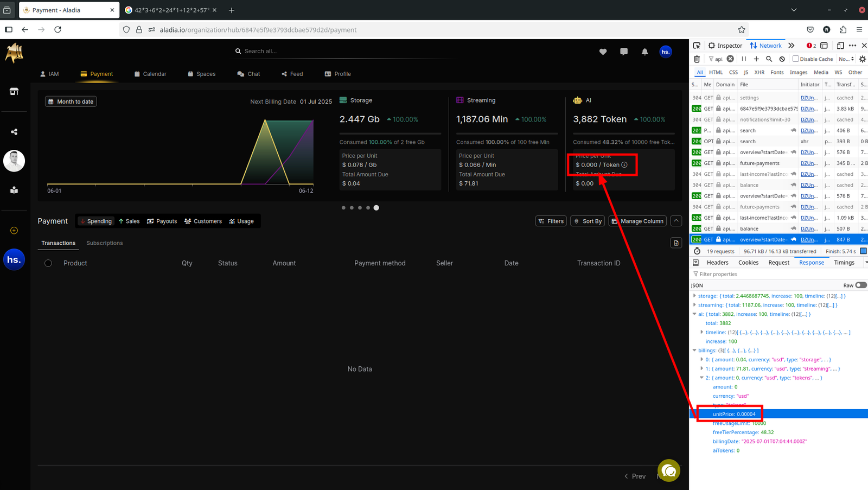Click the info icon next to $ 0.000 / Token
The width and height of the screenshot is (868, 490).
pos(624,164)
